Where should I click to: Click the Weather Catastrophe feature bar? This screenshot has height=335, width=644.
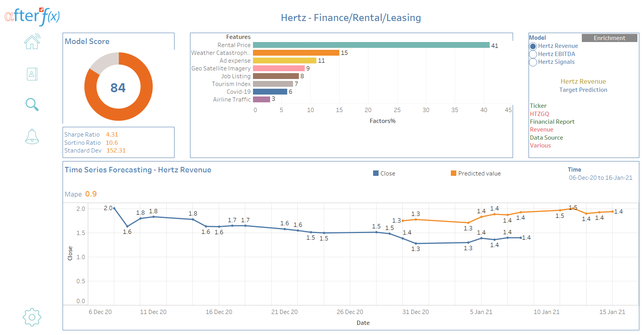296,53
